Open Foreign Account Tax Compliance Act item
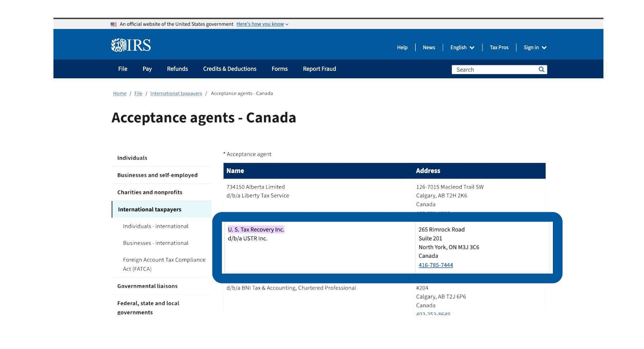 (x=164, y=264)
